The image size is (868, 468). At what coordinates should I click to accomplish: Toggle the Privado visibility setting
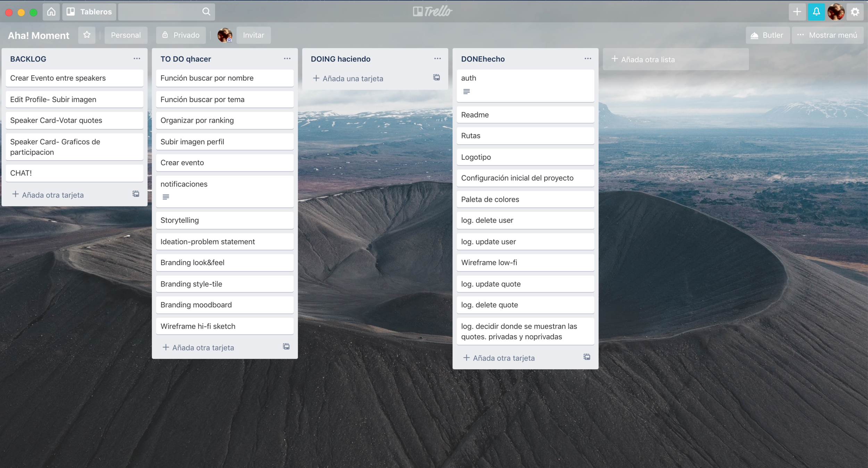click(x=181, y=35)
